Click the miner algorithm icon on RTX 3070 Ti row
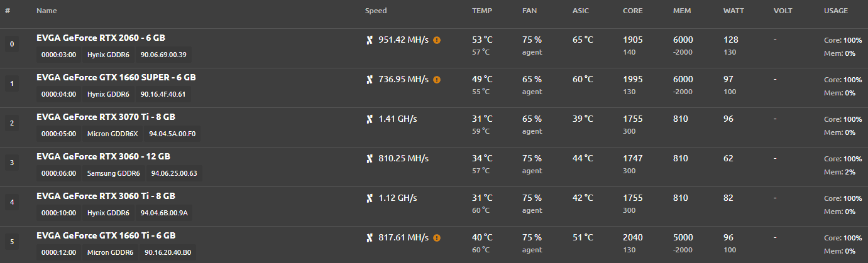This screenshot has width=868, height=263. [x=370, y=119]
